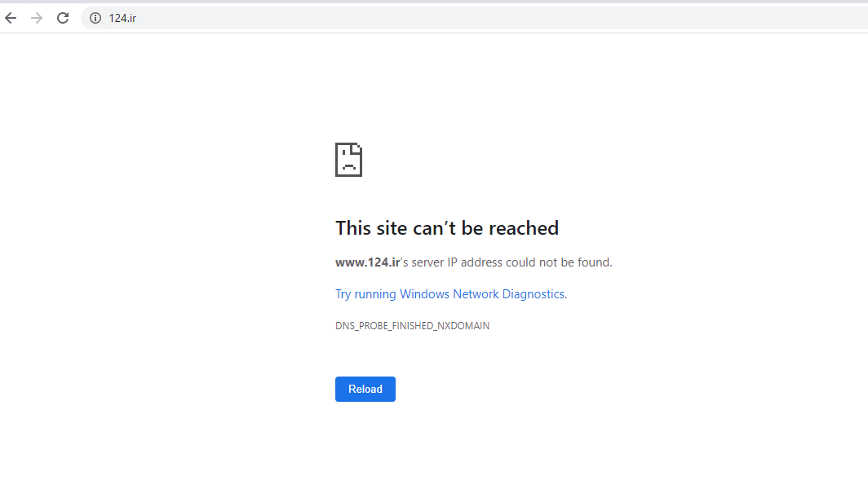Image resolution: width=868 pixels, height=489 pixels.
Task: Click the "This site can't be reached" heading
Action: 446,228
